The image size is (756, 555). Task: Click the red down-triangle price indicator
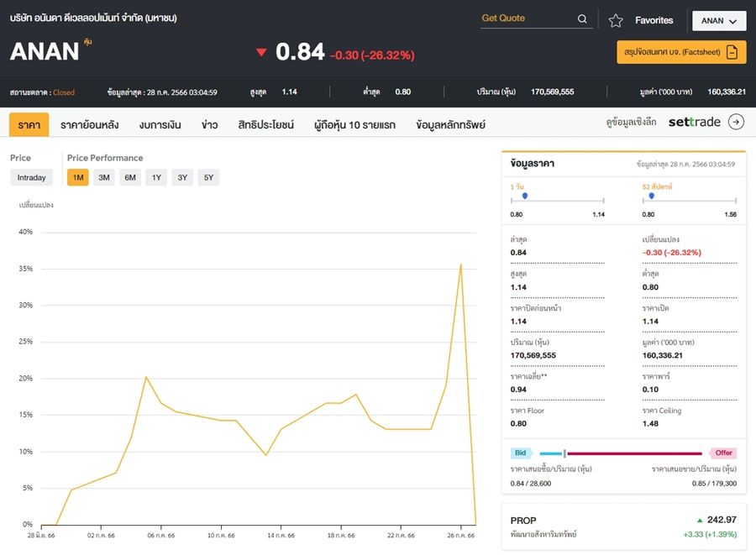(261, 53)
